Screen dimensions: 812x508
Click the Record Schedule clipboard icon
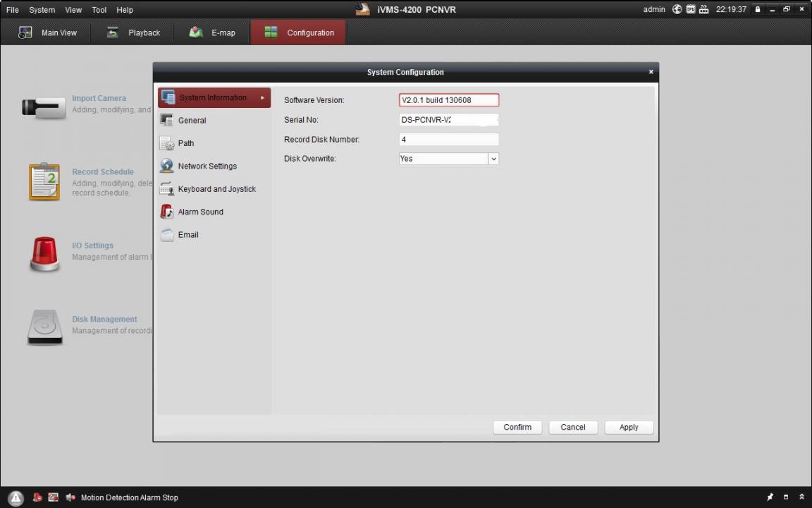tap(44, 181)
